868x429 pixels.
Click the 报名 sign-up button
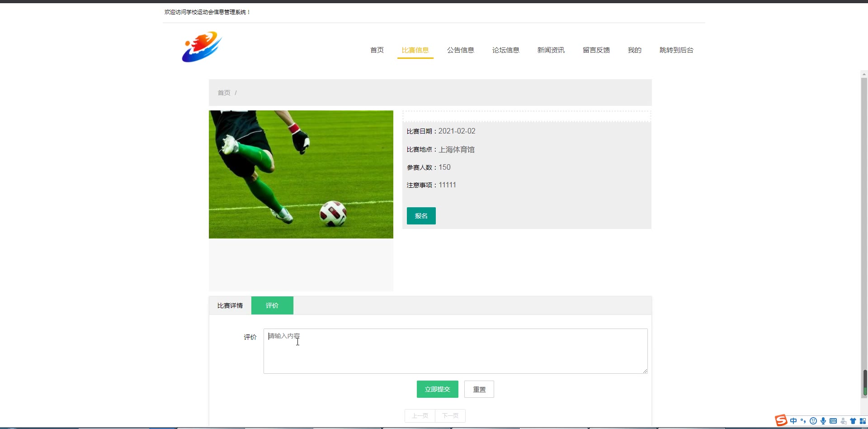click(x=421, y=216)
